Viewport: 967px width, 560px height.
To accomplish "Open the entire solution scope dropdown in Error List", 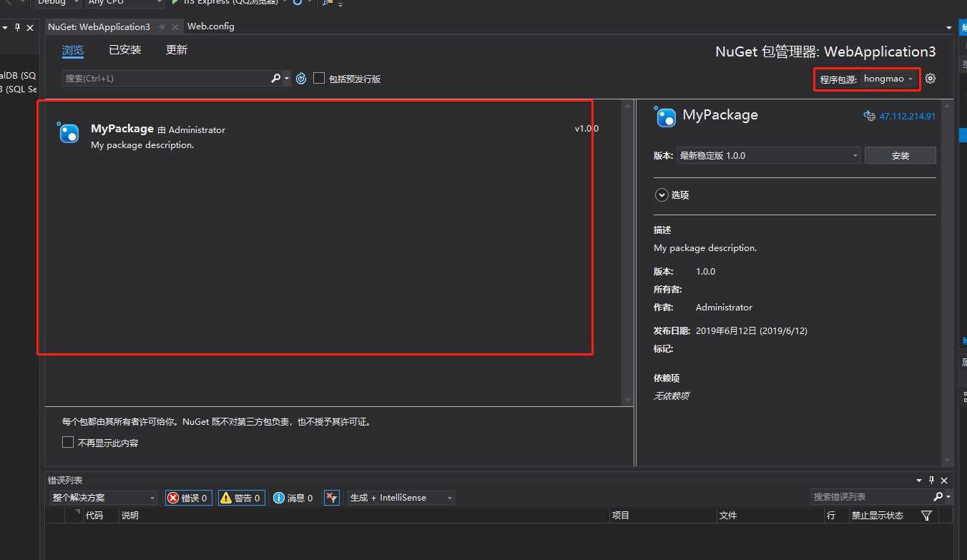I will (x=103, y=498).
